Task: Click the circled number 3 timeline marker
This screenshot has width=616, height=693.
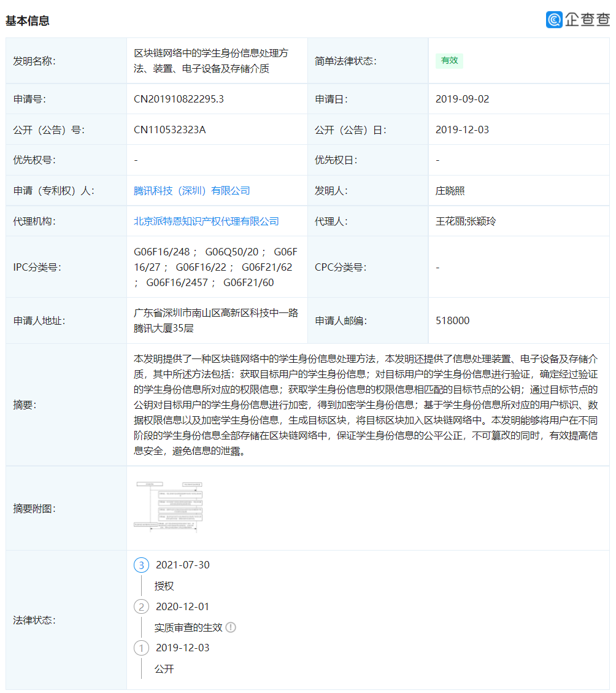Action: [141, 565]
